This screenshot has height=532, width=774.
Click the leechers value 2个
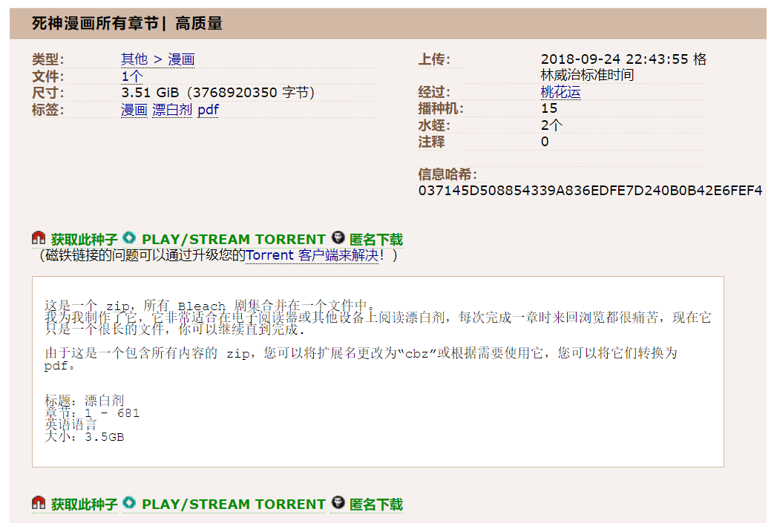point(551,125)
